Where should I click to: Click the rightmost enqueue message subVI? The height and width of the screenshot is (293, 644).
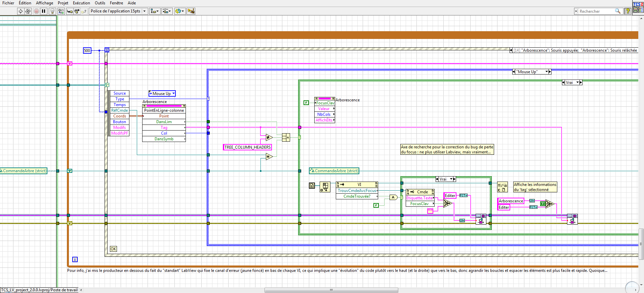tap(572, 219)
